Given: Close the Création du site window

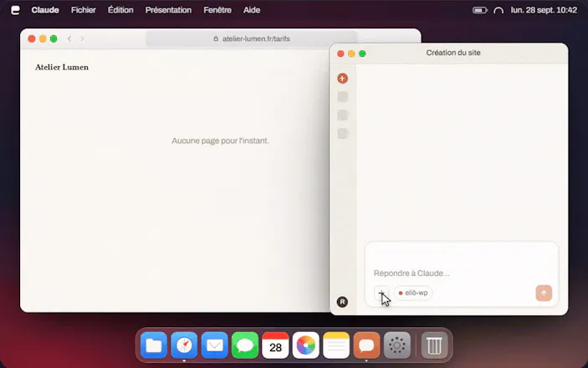Looking at the screenshot, I should click(x=340, y=54).
